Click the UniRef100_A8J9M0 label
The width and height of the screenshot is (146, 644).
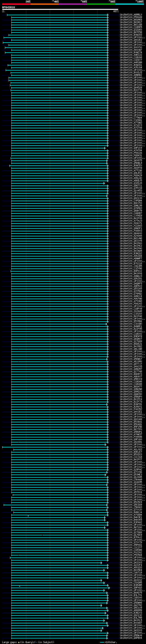click(x=131, y=361)
